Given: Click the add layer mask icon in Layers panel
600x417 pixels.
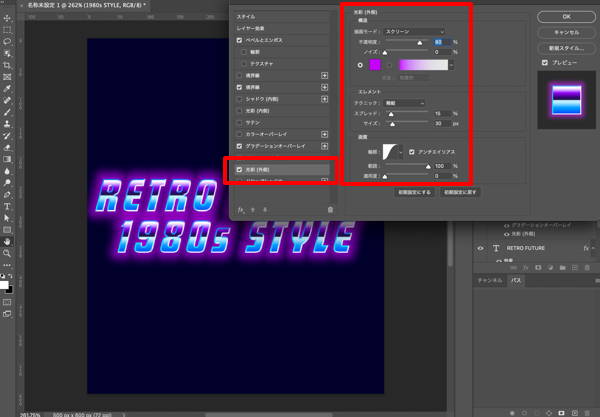Looking at the screenshot, I should click(x=538, y=268).
